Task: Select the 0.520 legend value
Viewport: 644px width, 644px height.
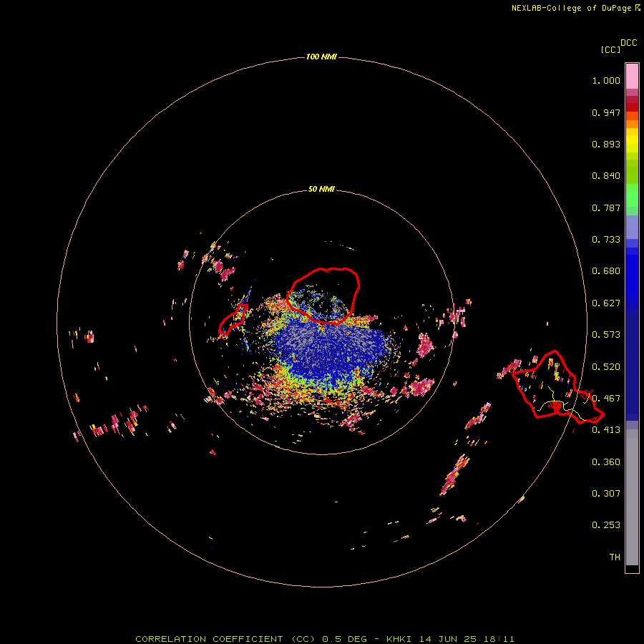Action: [x=606, y=367]
